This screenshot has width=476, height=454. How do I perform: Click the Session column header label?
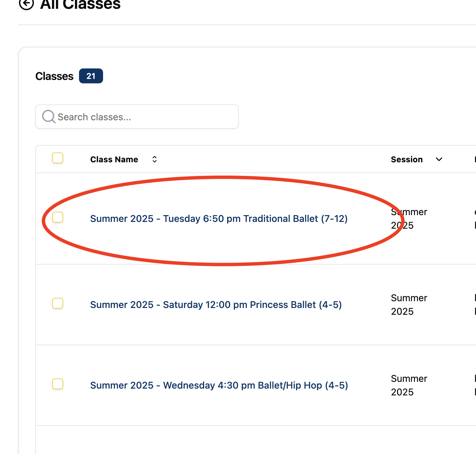407,160
